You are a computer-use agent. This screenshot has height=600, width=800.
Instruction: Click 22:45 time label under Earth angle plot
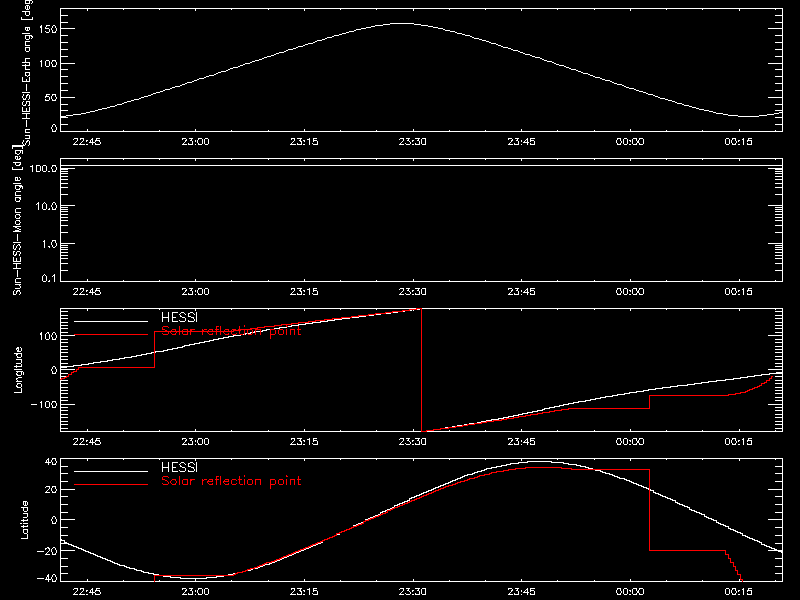click(87, 142)
